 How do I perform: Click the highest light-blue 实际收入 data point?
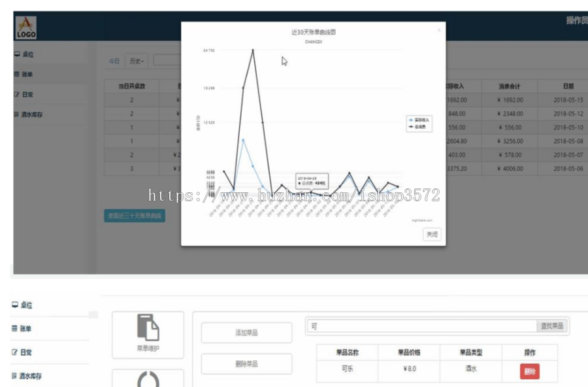click(x=243, y=140)
